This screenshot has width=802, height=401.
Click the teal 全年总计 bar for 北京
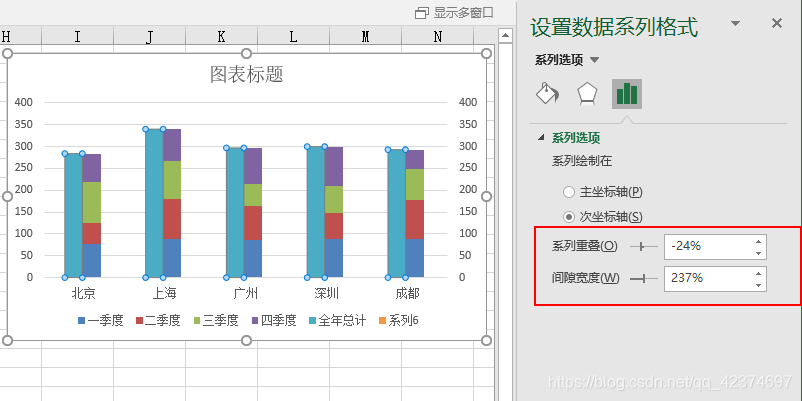[74, 215]
